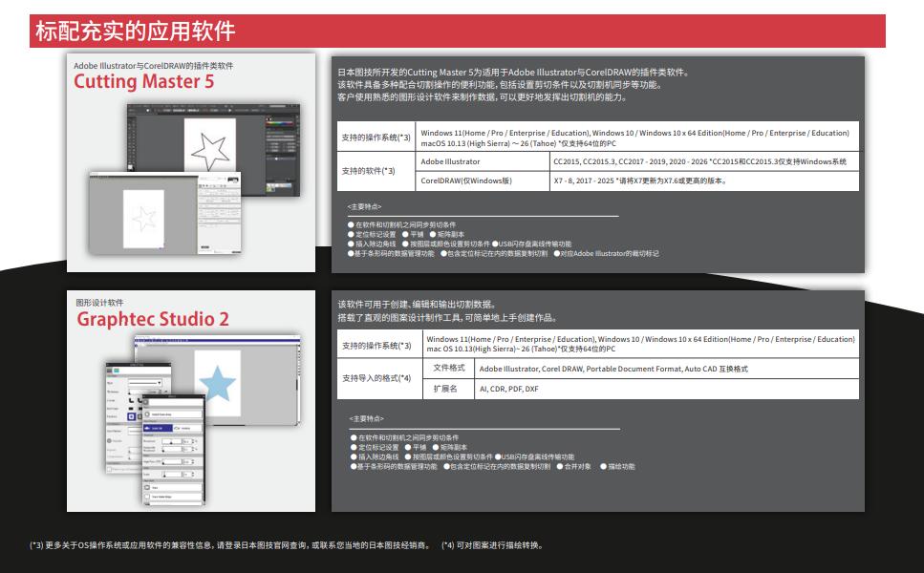Adjust the Threshold slider in Trace panel
Image resolution: width=924 pixels, height=573 pixels.
click(173, 442)
